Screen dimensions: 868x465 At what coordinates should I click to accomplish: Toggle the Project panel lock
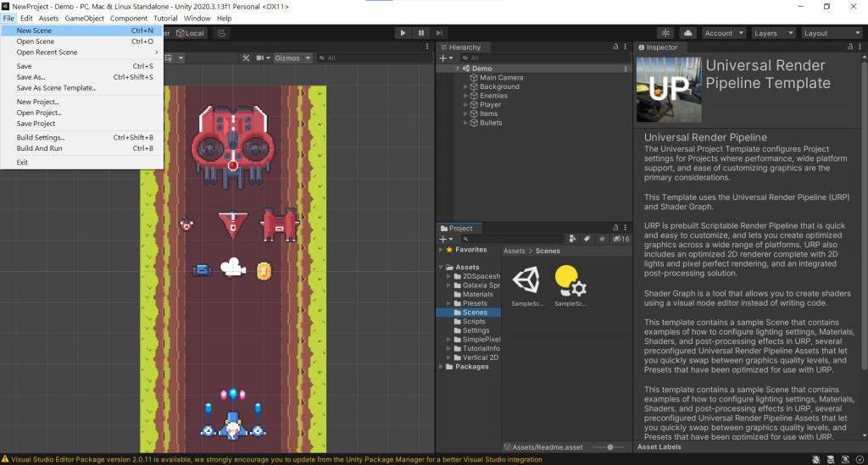tap(615, 228)
